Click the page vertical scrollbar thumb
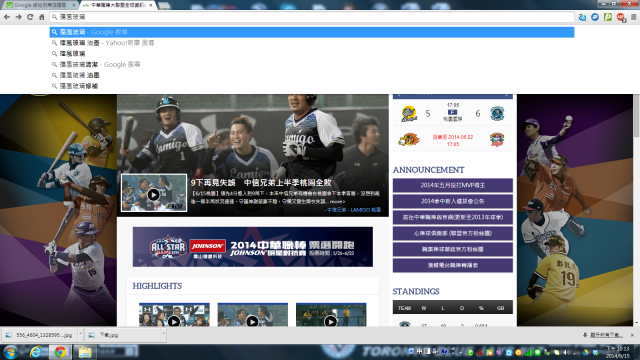 coord(636,116)
